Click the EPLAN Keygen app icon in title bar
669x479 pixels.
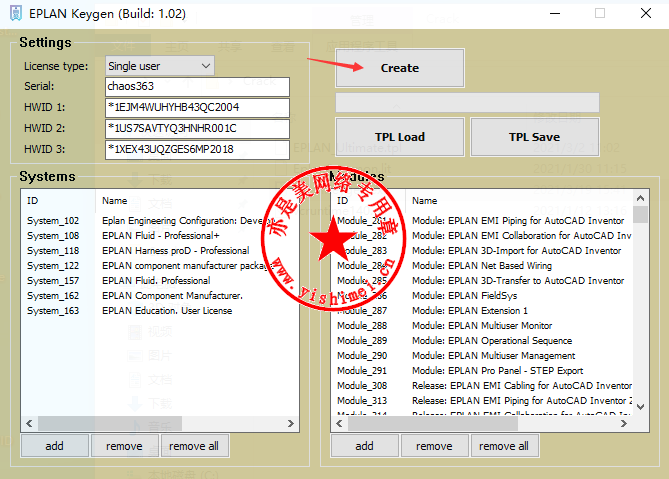[x=16, y=13]
